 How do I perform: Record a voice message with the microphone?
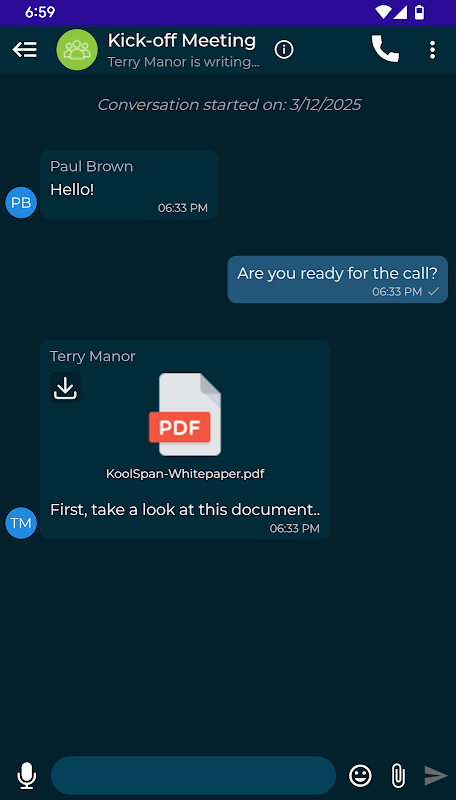tap(27, 776)
